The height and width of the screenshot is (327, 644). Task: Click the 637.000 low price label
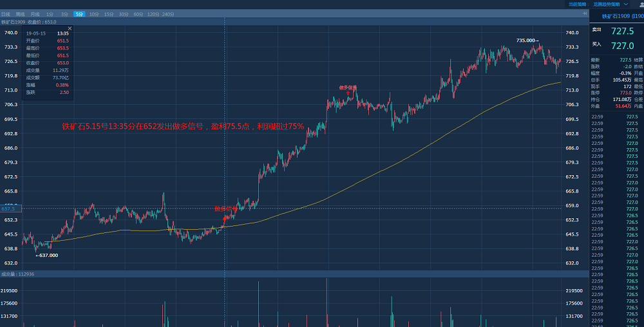coord(46,255)
